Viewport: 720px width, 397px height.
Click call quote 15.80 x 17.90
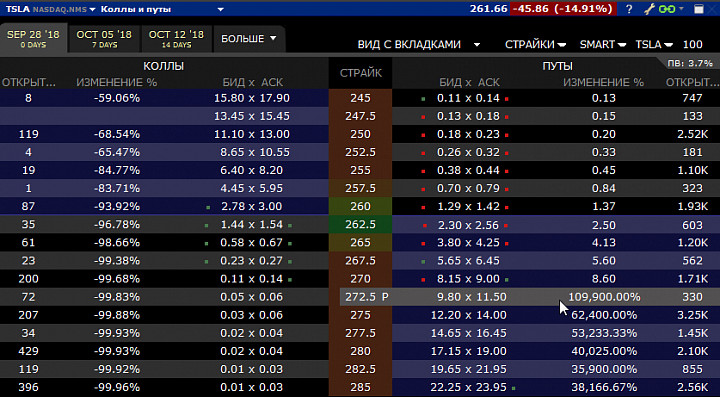pos(252,98)
